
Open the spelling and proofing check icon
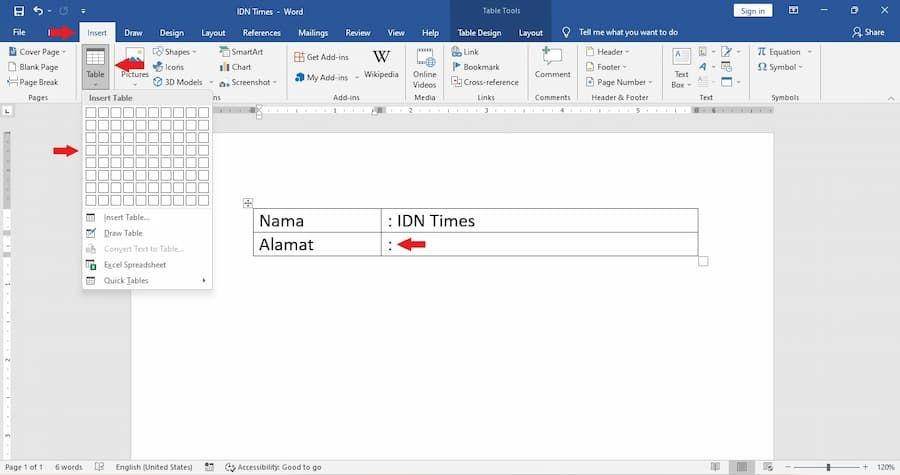tap(99, 467)
